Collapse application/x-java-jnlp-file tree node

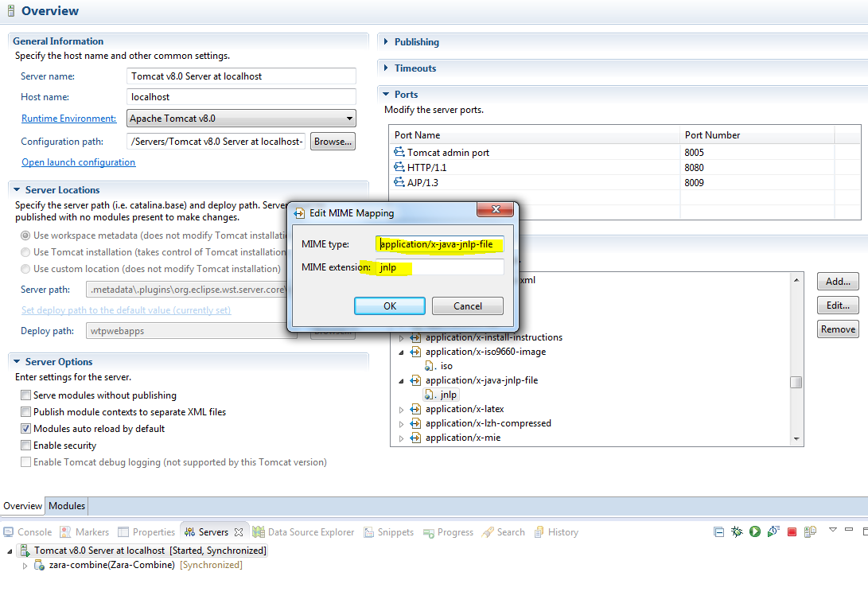tap(401, 381)
